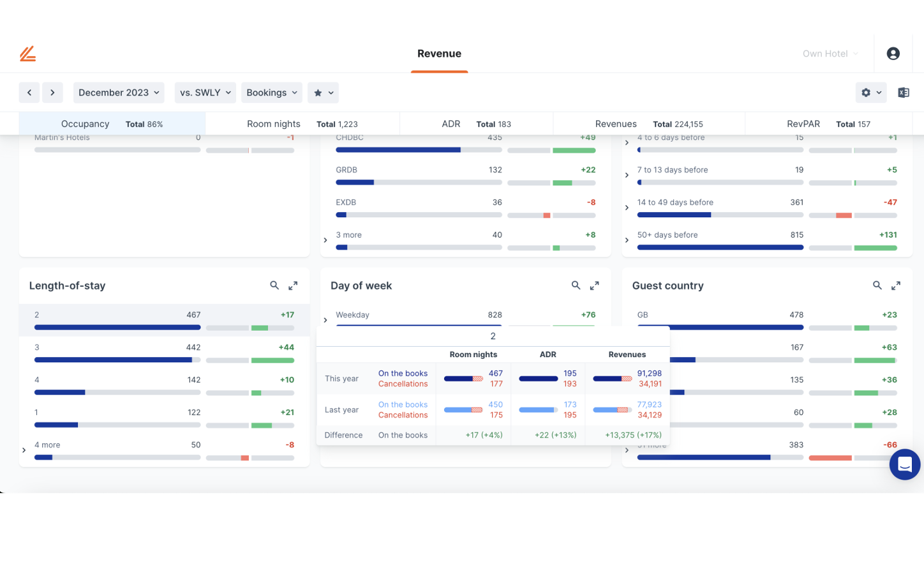
Task: Click the CHDBC row
Action: pos(466,143)
